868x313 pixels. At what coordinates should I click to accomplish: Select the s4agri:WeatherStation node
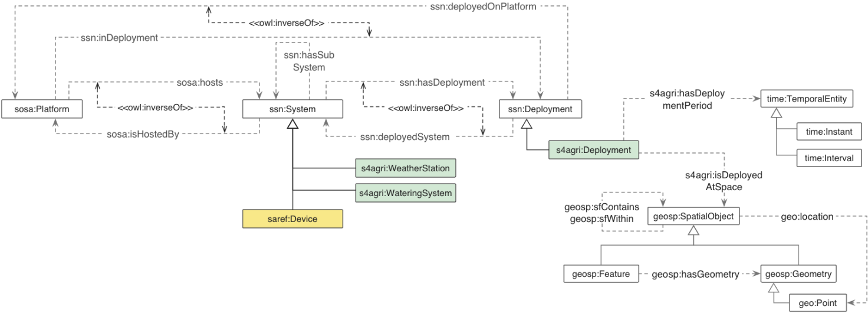406,168
